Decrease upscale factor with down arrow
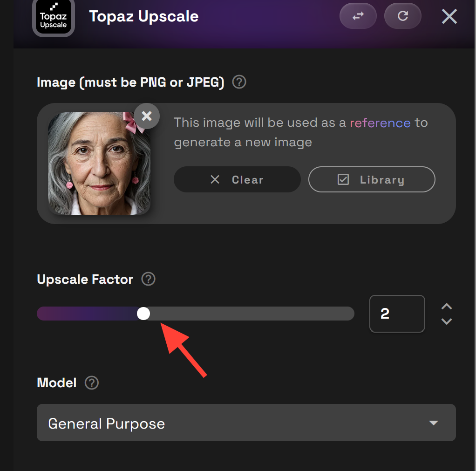Viewport: 476px width, 471px height. [447, 321]
